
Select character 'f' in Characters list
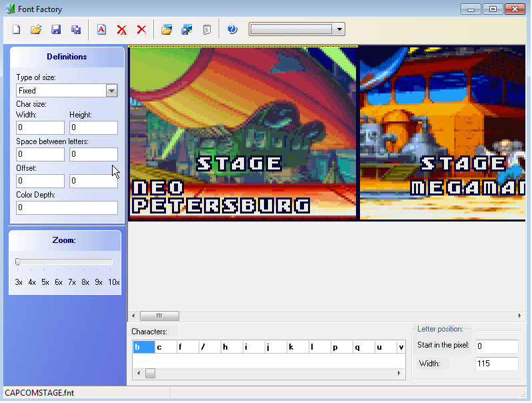click(x=188, y=347)
